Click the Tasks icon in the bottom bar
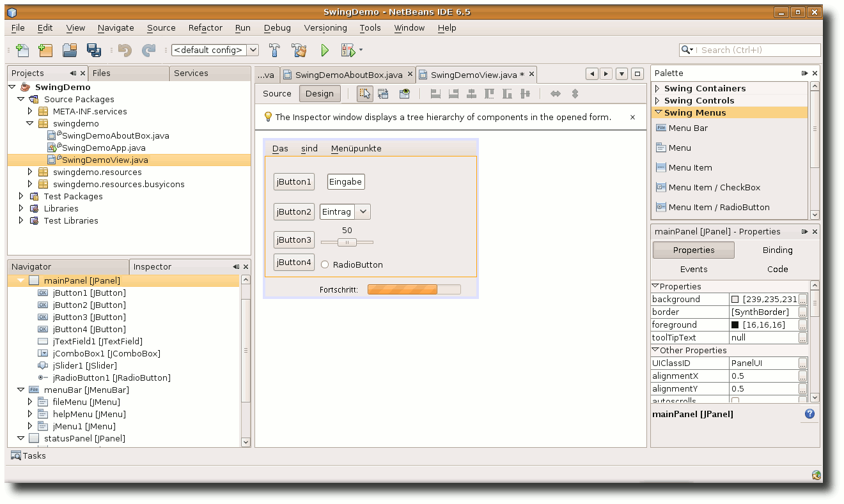Screen dimensions: 844x504 [x=16, y=455]
